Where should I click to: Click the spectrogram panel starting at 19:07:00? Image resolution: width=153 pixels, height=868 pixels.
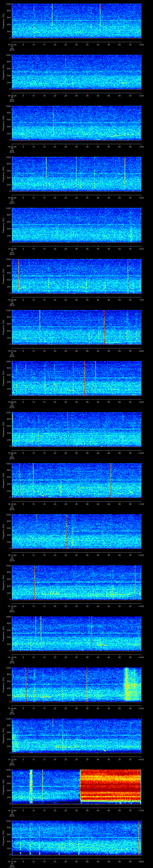click(x=76, y=327)
